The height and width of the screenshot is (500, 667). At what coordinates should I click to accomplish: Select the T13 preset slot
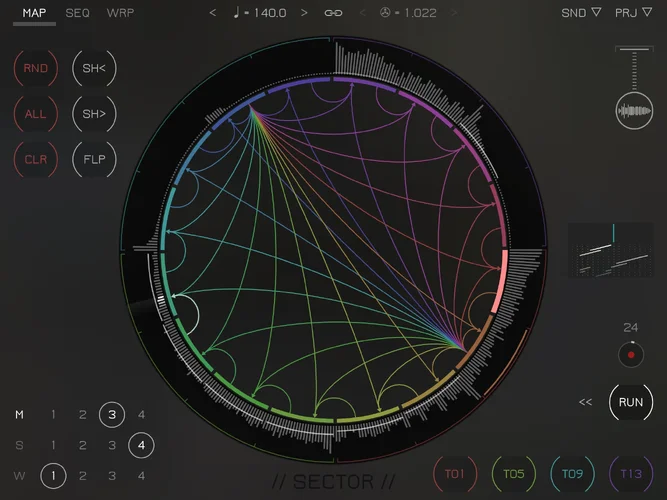631,474
